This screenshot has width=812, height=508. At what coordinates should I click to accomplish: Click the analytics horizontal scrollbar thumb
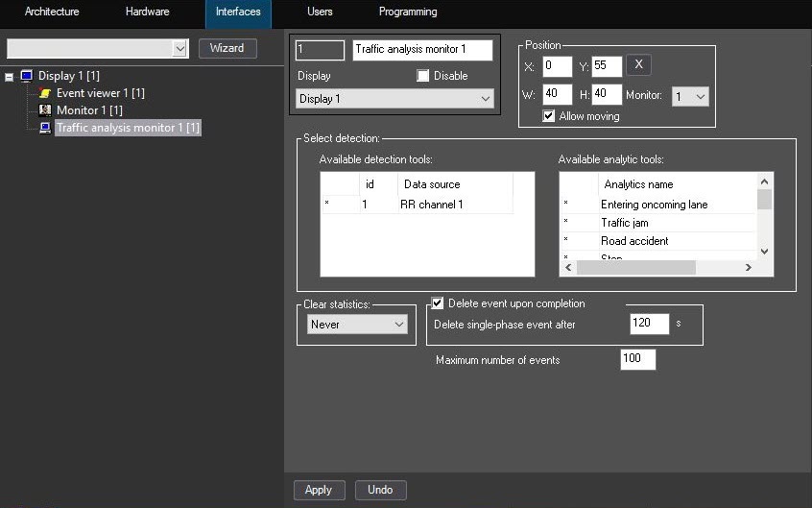click(636, 268)
